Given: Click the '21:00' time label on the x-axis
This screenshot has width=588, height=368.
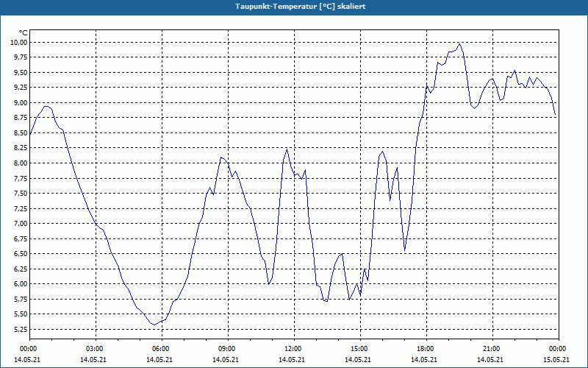Looking at the screenshot, I should [x=492, y=349].
